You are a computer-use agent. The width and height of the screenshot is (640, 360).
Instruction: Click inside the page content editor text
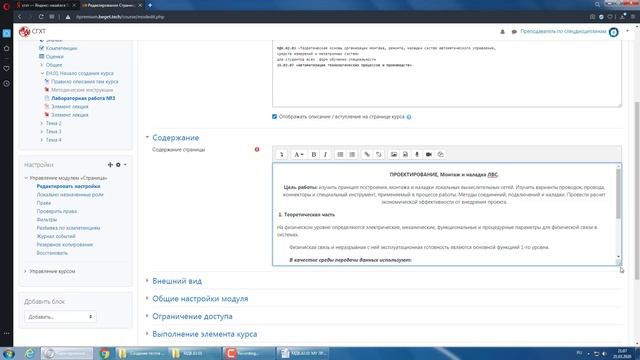pyautogui.click(x=445, y=214)
